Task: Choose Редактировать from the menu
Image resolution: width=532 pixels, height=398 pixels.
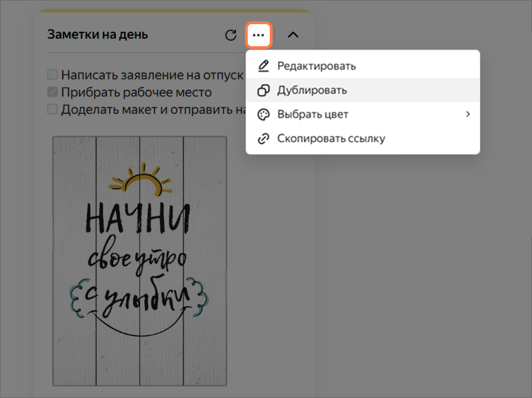Action: pos(363,66)
